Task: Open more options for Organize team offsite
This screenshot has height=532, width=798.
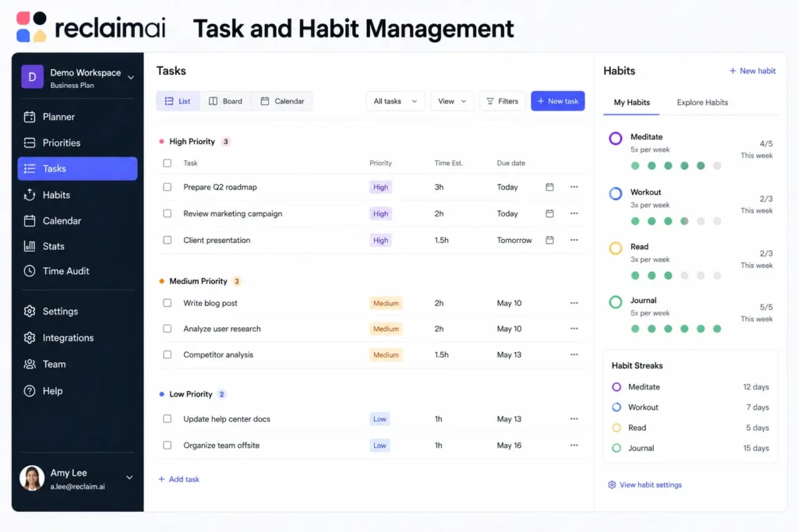Action: (x=574, y=445)
